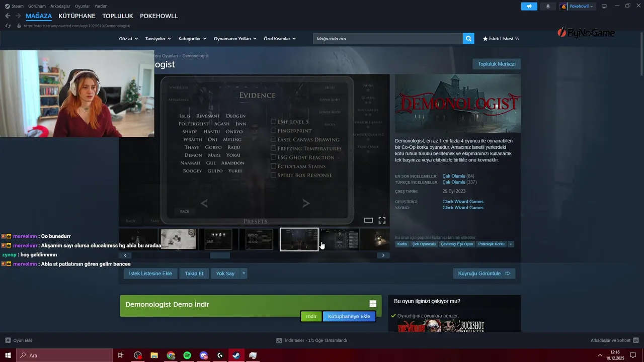Open the Windows Start menu
The image size is (644, 362).
click(8, 355)
